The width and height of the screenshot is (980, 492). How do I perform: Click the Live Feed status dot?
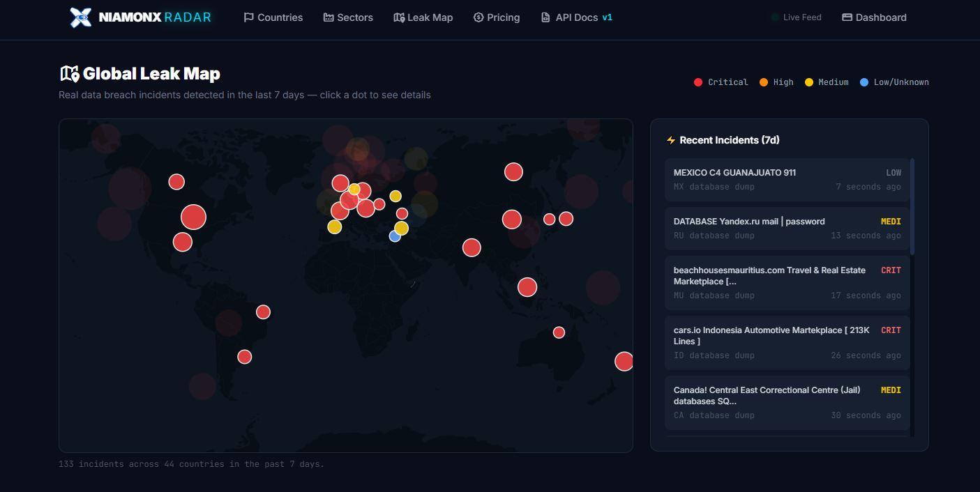775,17
